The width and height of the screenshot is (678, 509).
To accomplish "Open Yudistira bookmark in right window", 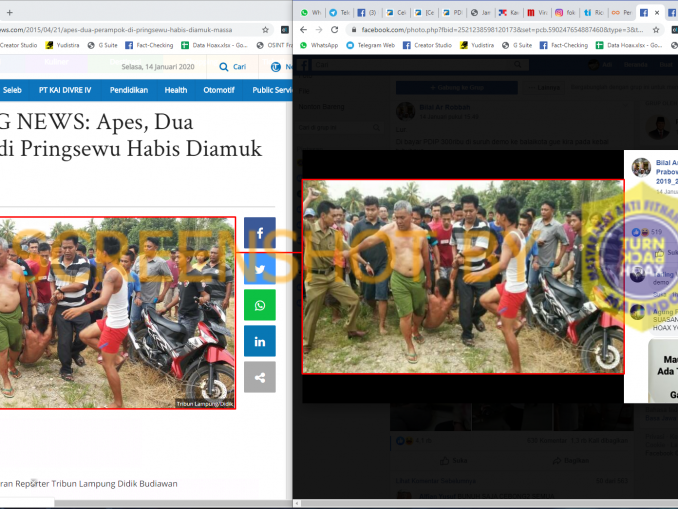I will (477, 45).
